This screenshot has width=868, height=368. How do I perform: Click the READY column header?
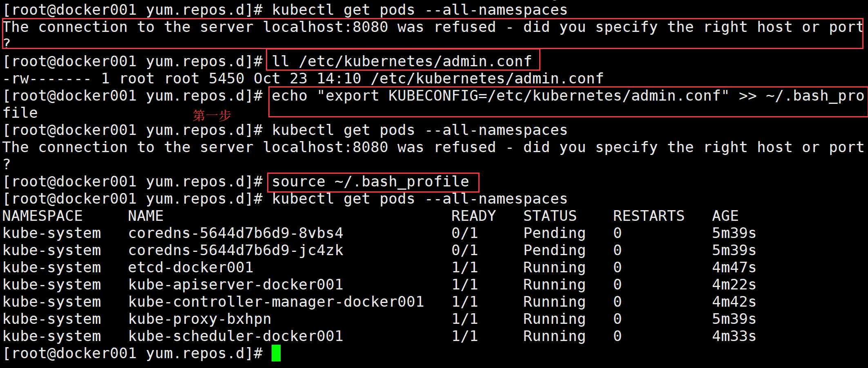coord(473,216)
